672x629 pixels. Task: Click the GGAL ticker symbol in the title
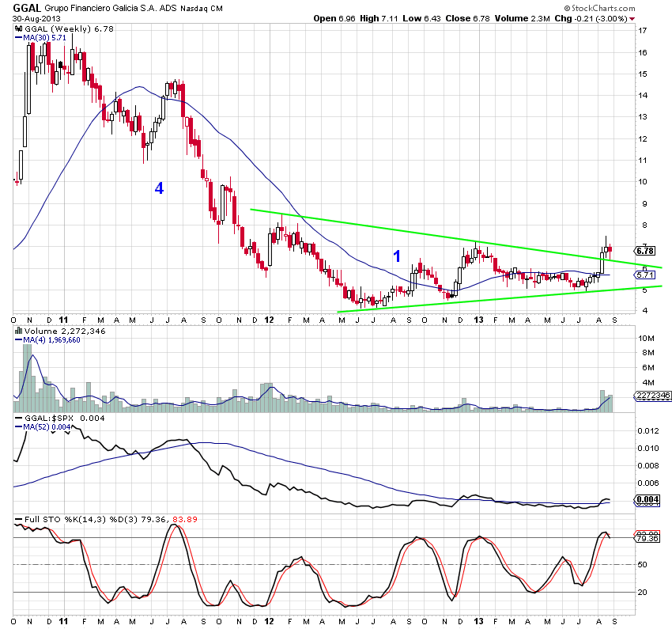[27, 8]
